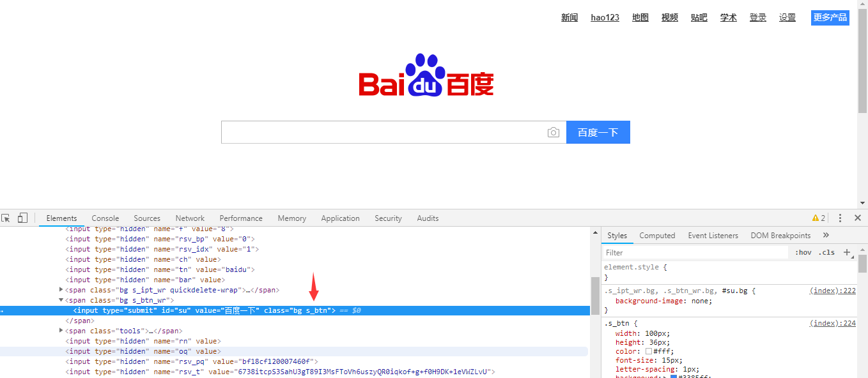Screen dimensions: 868x378
Task: Toggle the device toolbar icon
Action: (22, 218)
